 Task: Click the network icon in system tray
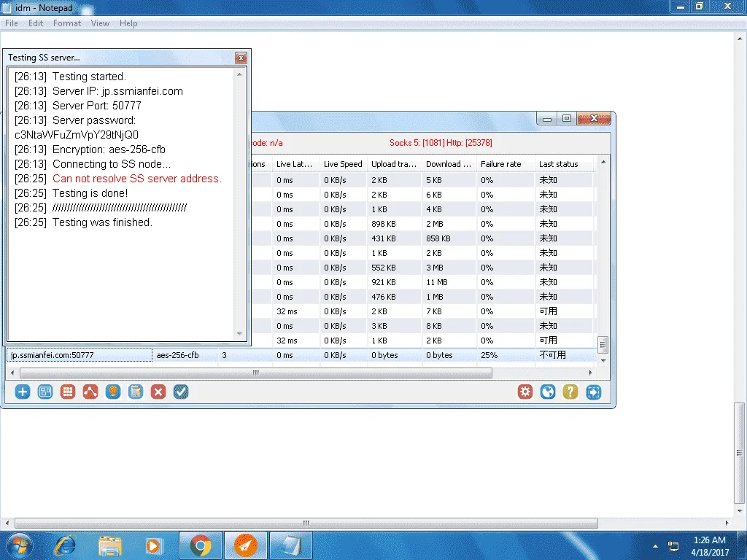(673, 546)
